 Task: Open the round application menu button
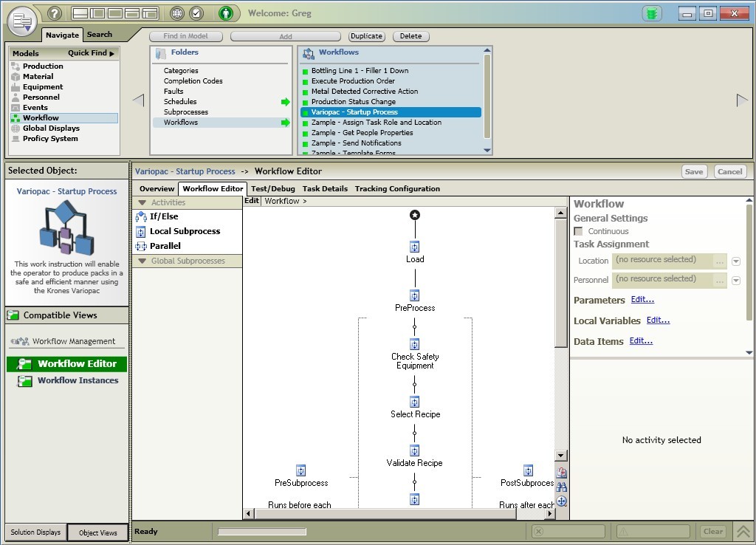[x=22, y=21]
